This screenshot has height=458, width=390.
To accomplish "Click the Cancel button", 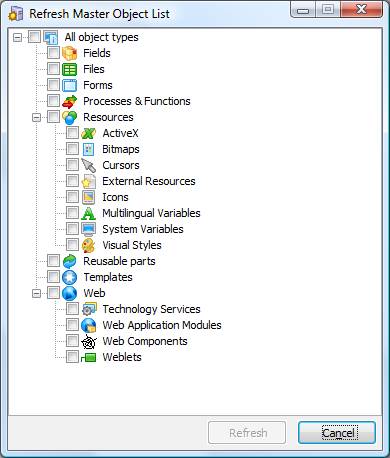I will (x=337, y=433).
